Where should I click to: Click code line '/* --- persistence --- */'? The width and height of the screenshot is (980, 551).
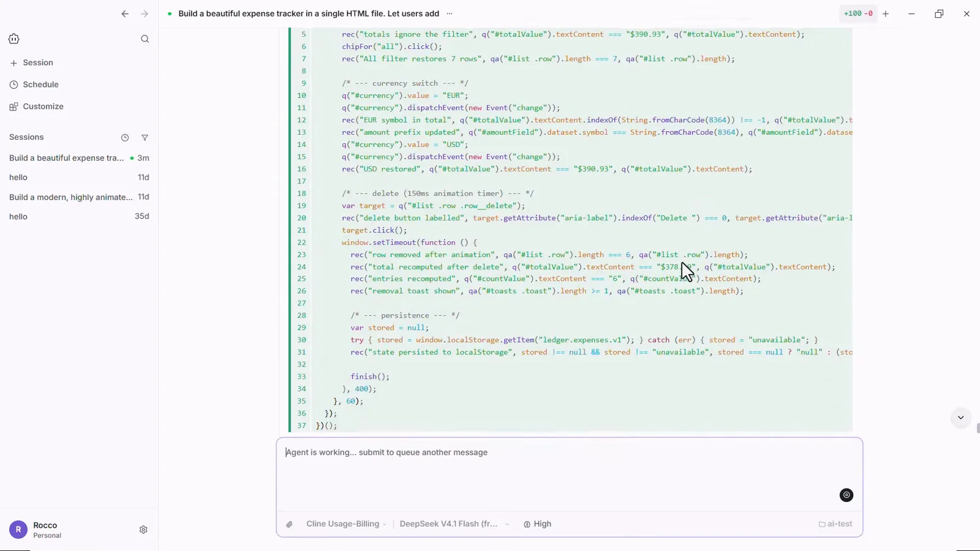405,315
